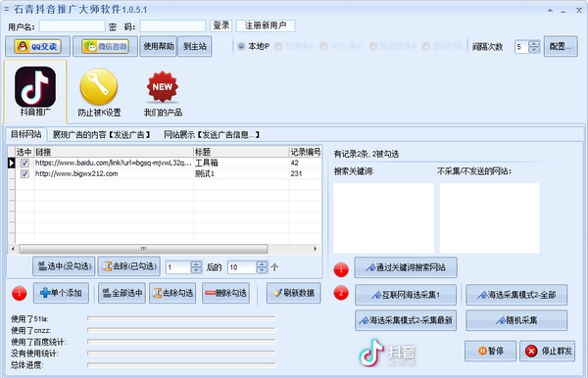This screenshot has height=378, width=588.
Task: Click the 删除勾选 button
Action: point(225,293)
